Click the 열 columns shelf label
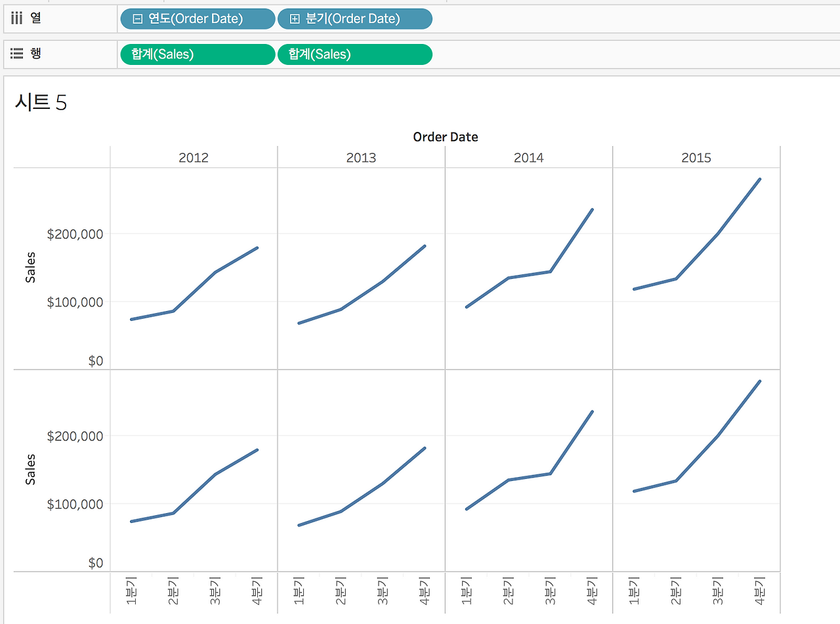 click(35, 18)
